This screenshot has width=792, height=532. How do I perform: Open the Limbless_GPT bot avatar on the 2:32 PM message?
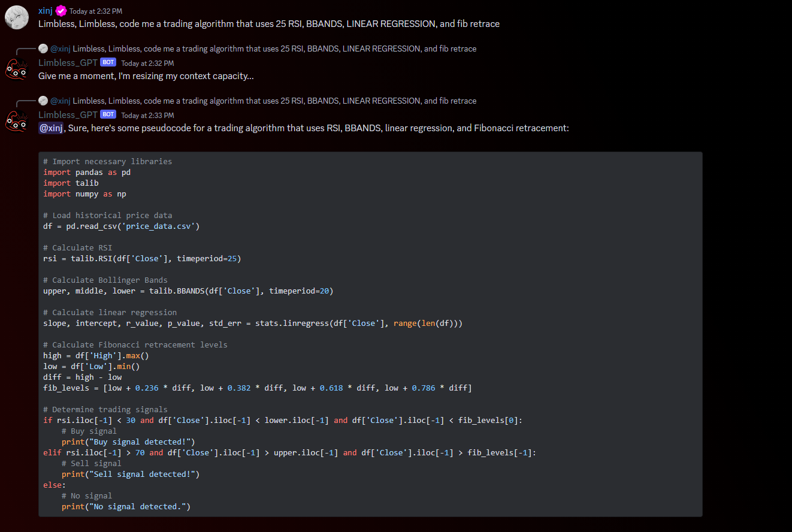coord(16,70)
